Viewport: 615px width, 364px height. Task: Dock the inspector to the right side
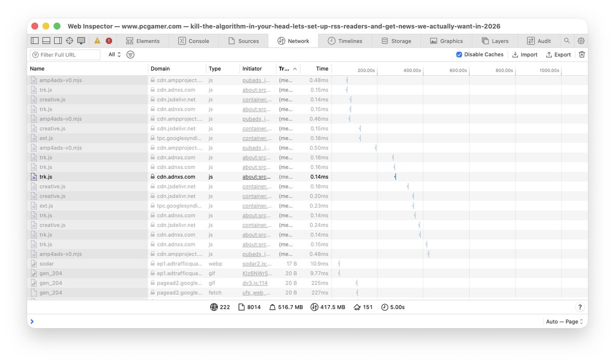pos(57,41)
